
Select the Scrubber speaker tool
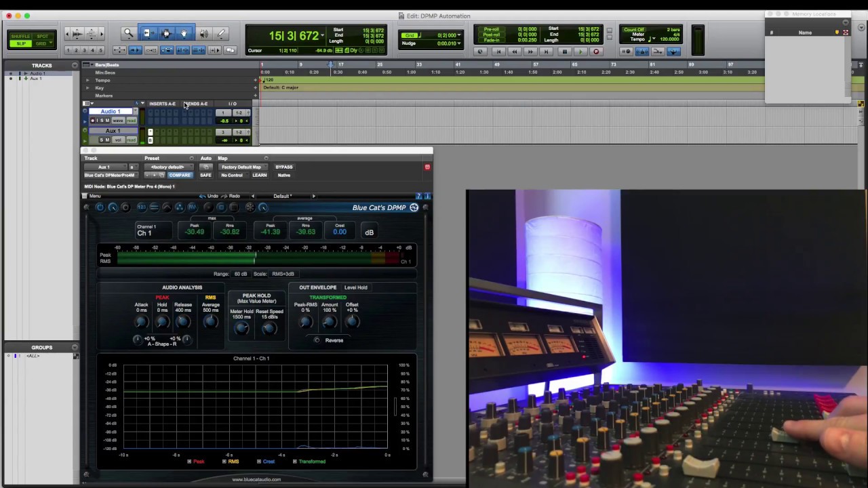(x=203, y=33)
